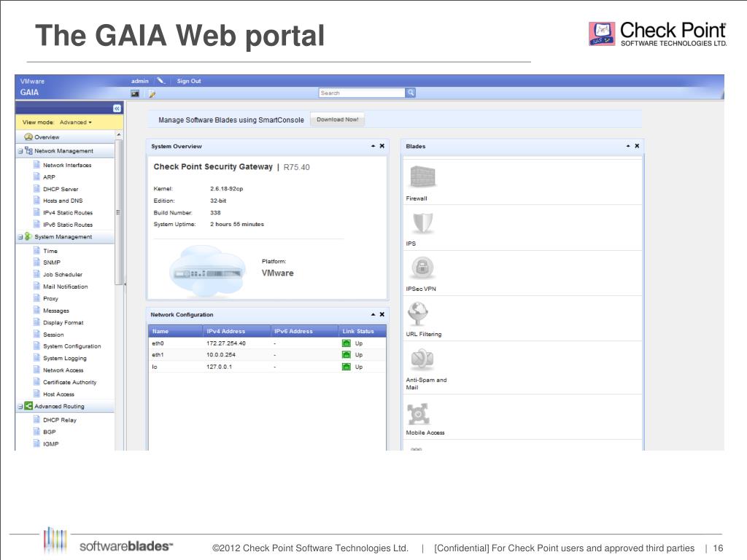The height and width of the screenshot is (560, 747).
Task: Open the SNMP tree item
Action: (x=52, y=262)
